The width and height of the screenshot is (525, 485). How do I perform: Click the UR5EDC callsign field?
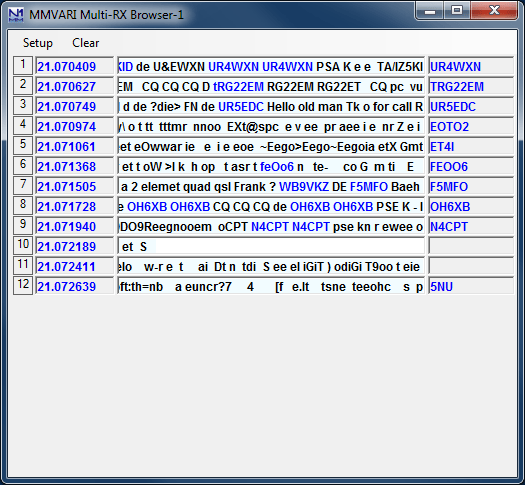click(x=471, y=106)
